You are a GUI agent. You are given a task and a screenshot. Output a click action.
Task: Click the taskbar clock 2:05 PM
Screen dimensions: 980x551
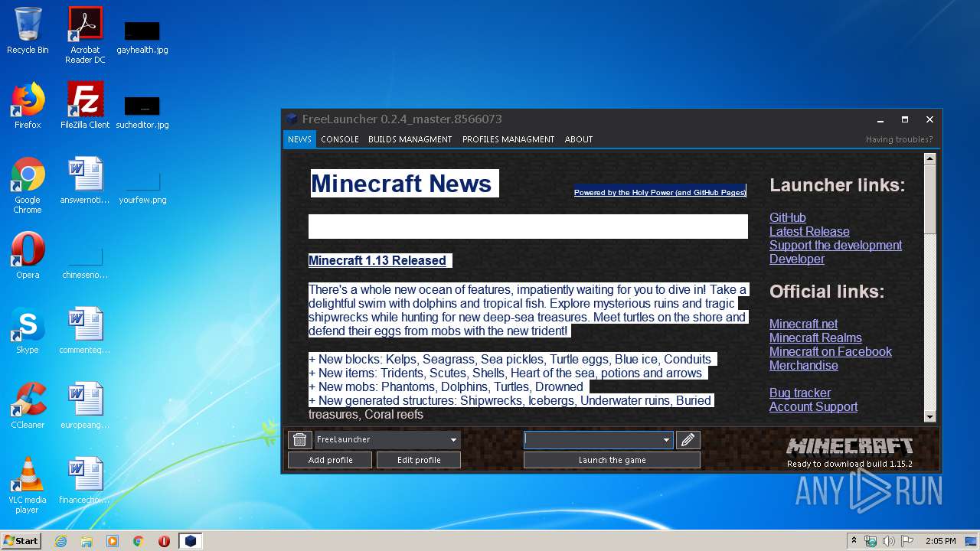(x=940, y=541)
